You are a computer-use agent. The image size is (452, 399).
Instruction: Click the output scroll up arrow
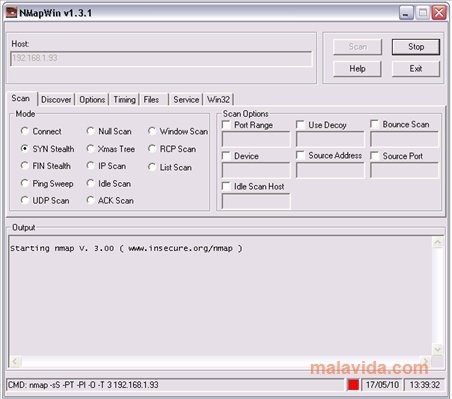[x=438, y=242]
